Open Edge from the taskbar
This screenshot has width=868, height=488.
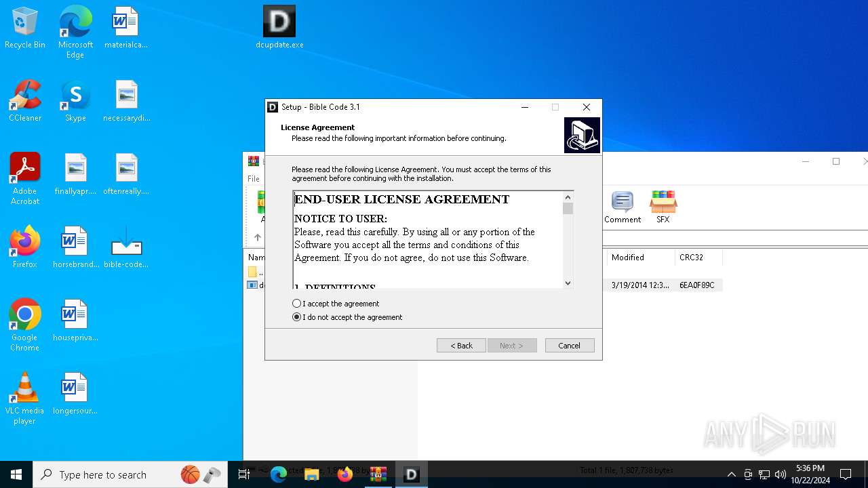coord(279,474)
